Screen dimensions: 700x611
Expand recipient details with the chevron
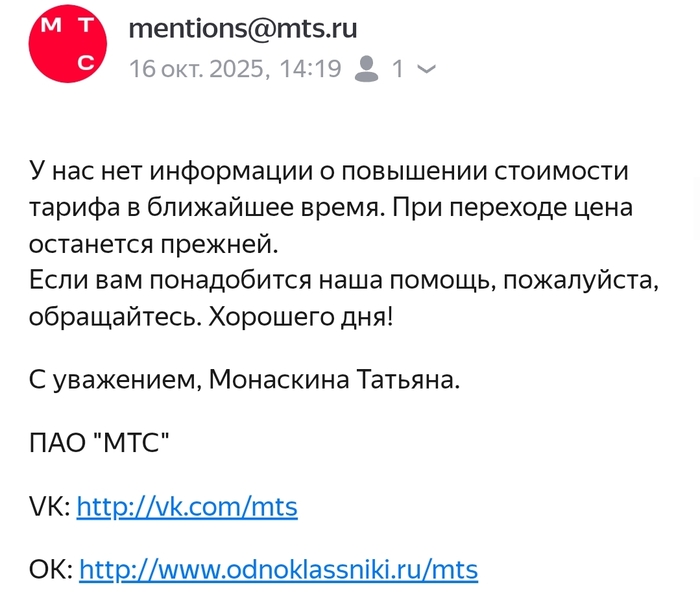point(426,69)
